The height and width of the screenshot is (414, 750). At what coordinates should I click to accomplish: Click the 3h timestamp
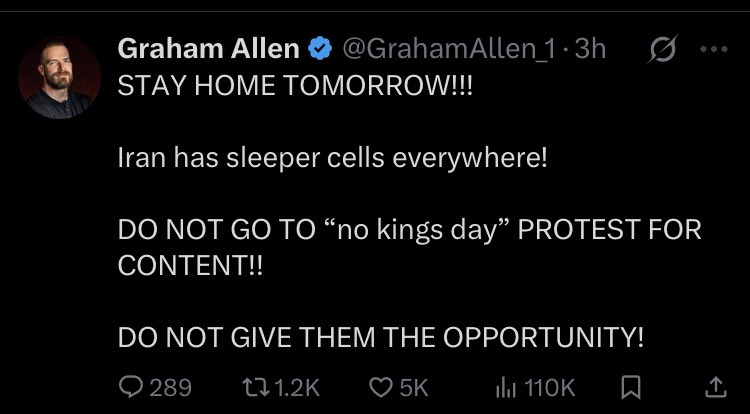pyautogui.click(x=590, y=49)
